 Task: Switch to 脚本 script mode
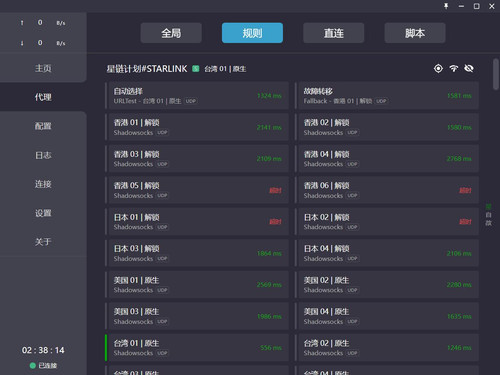click(415, 33)
